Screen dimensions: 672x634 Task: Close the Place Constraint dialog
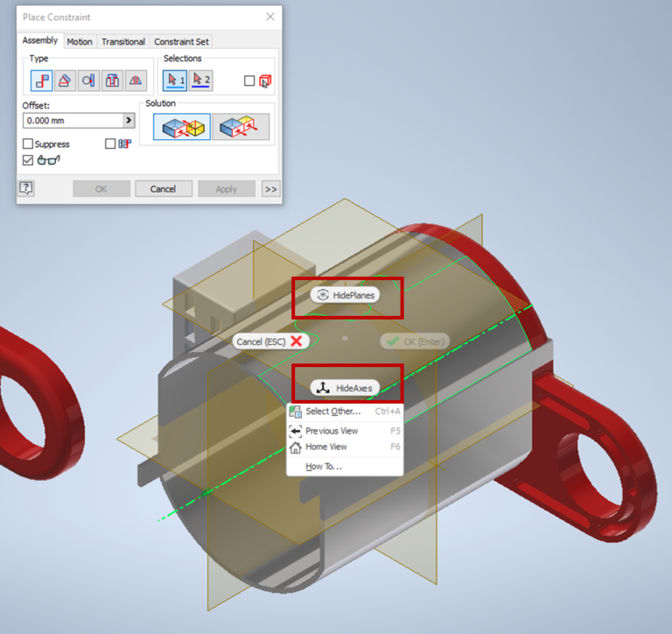pos(270,17)
